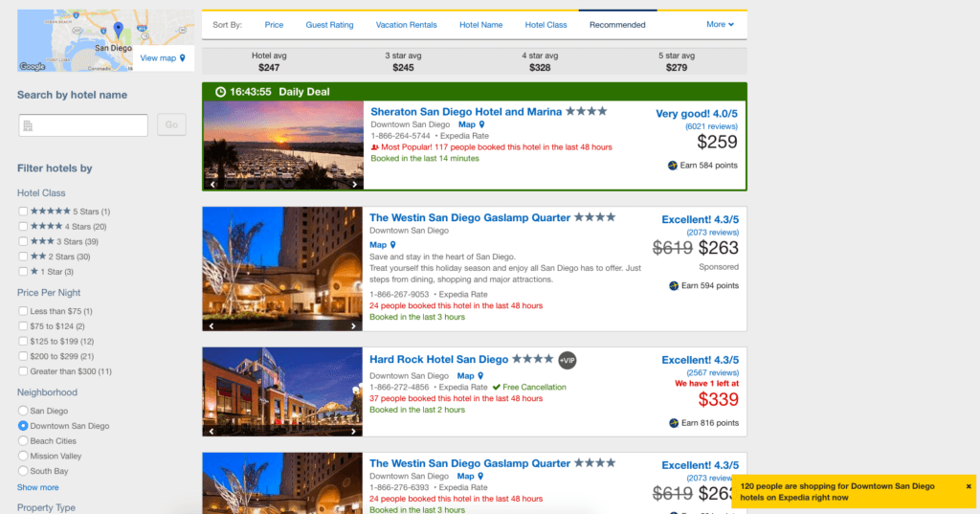Select the South Bay neighborhood option

[x=23, y=471]
